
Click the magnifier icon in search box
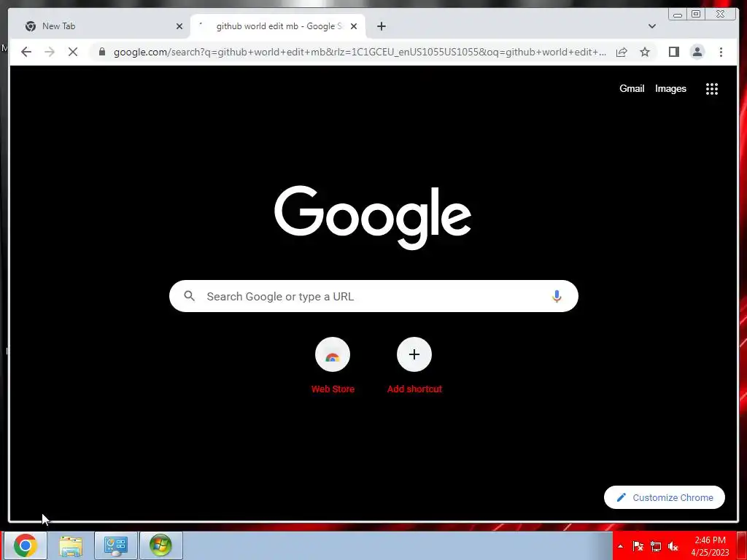click(189, 296)
